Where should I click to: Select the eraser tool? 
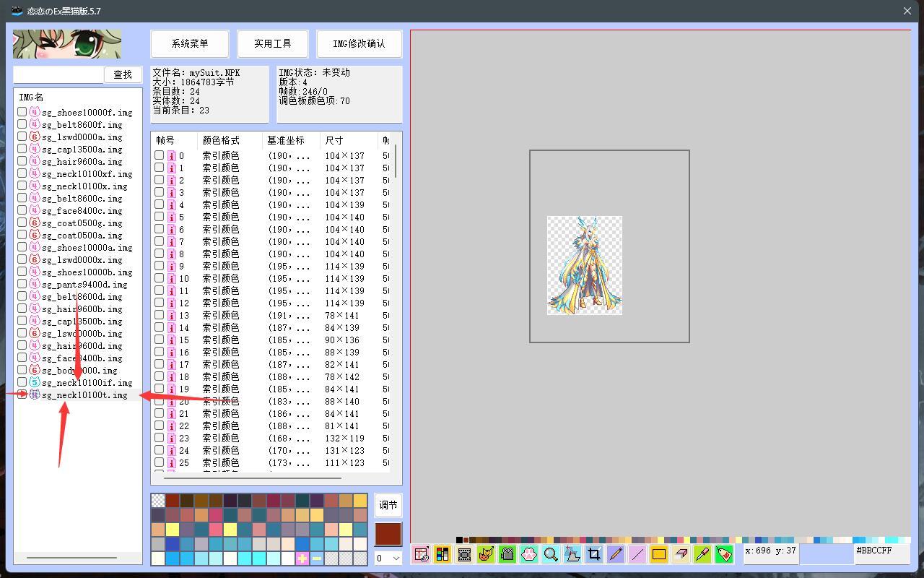coord(681,554)
